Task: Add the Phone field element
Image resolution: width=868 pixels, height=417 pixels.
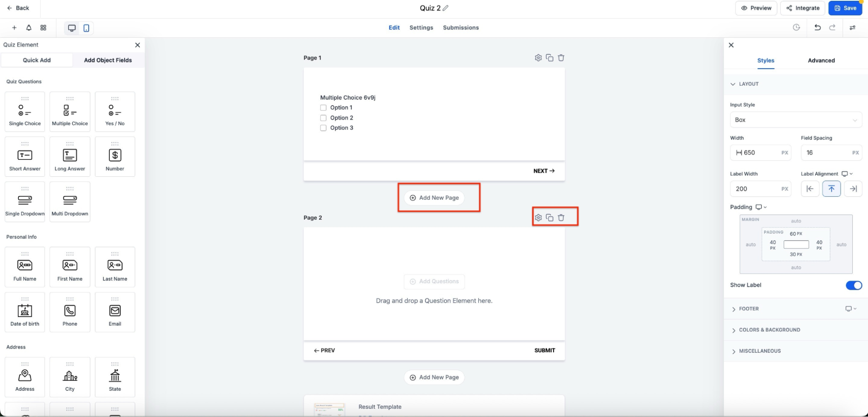Action: (69, 312)
